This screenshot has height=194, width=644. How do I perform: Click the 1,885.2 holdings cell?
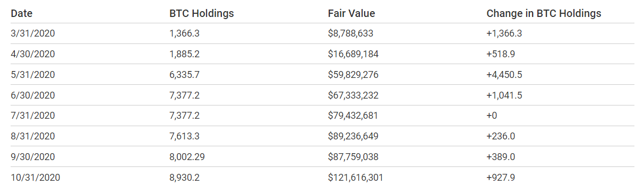tap(184, 54)
